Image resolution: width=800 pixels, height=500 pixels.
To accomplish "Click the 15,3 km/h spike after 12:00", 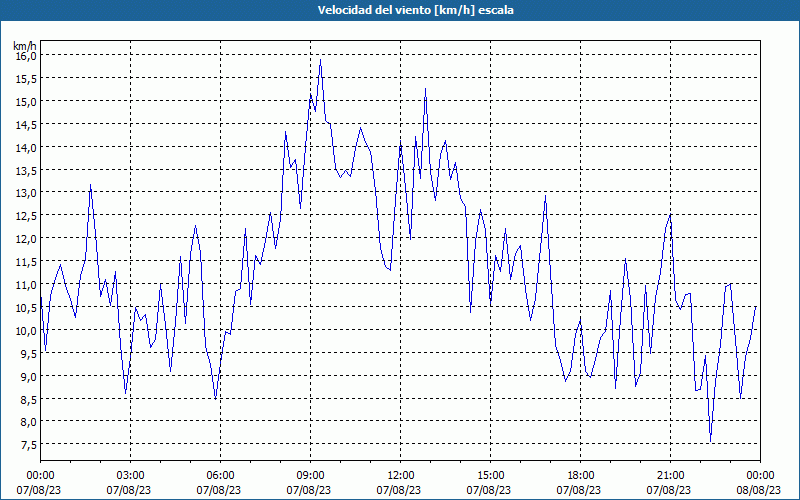I will coord(425,89).
